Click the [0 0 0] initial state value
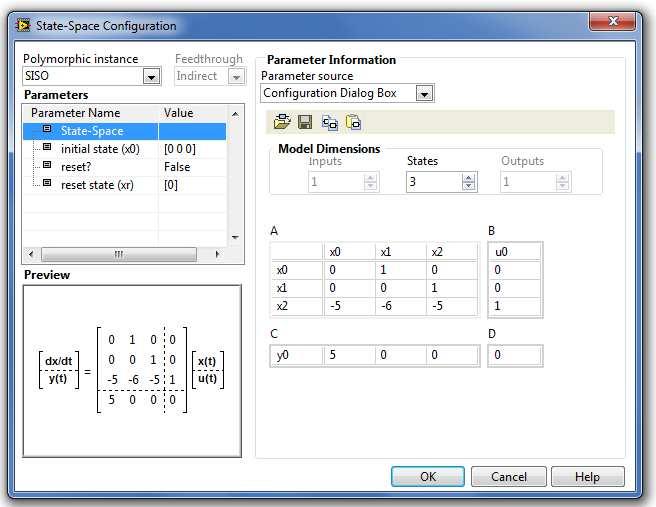The width and height of the screenshot is (656, 507). pos(180,149)
